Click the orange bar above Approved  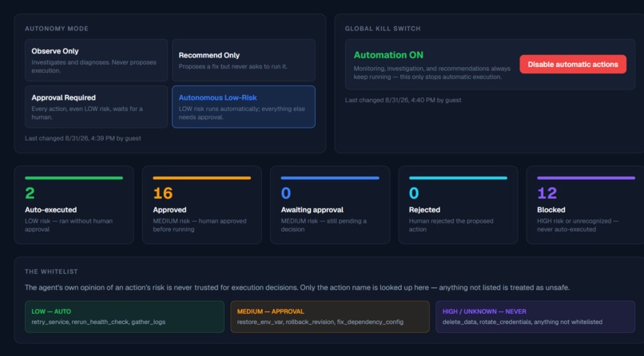[201, 178]
